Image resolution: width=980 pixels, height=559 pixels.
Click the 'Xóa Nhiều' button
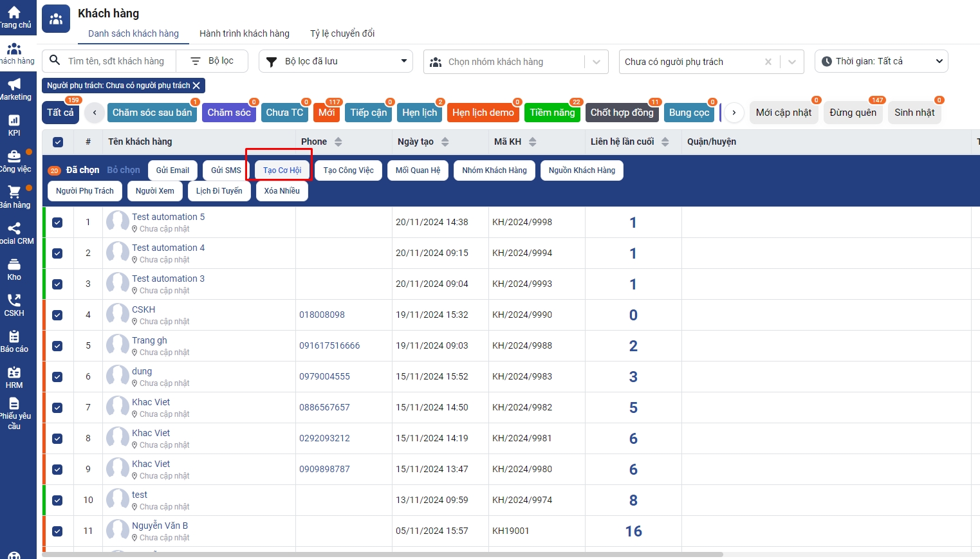point(282,191)
